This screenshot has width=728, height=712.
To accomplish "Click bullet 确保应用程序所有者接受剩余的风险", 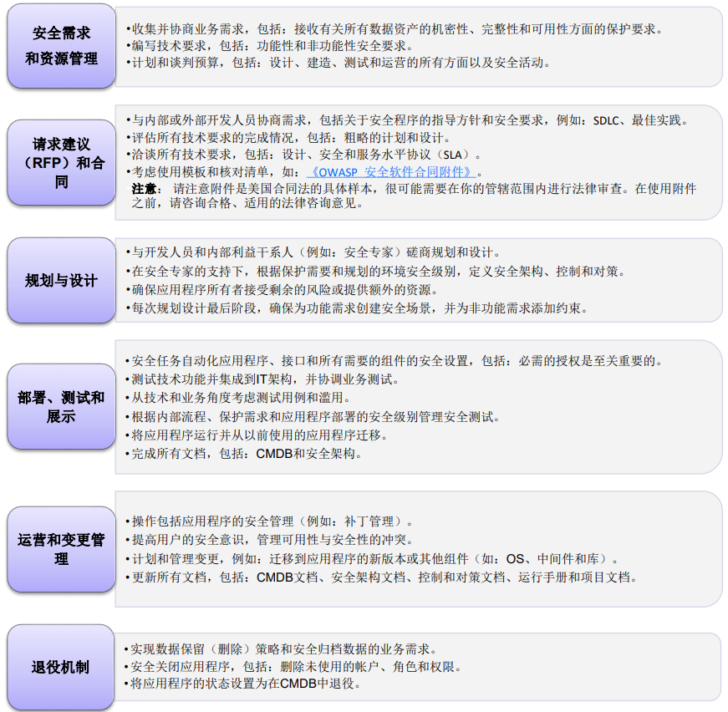I will [x=283, y=290].
